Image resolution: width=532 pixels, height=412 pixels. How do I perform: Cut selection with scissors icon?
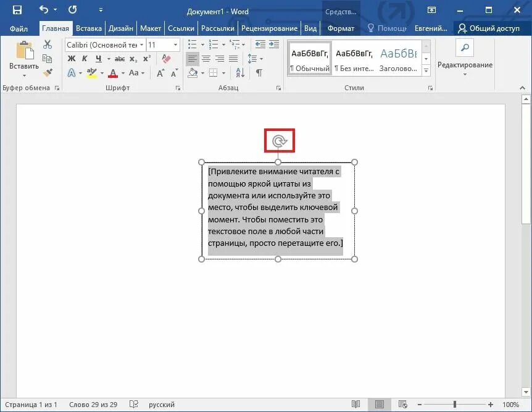(48, 44)
